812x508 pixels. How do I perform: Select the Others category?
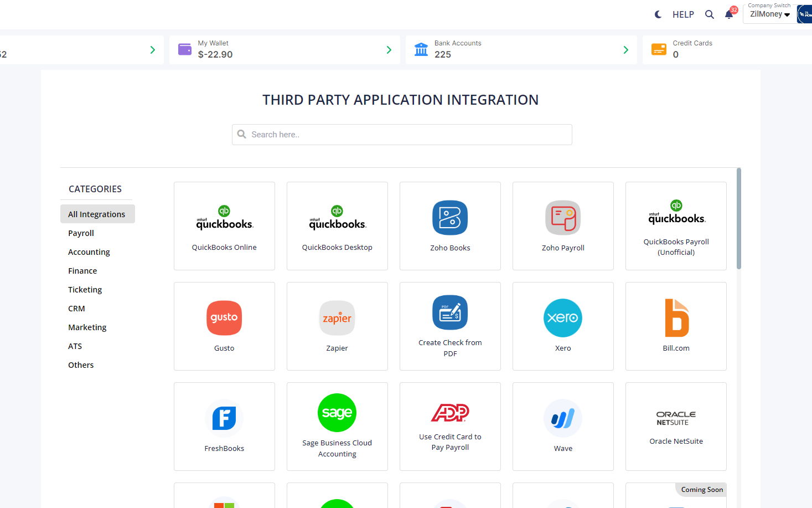[x=81, y=365]
